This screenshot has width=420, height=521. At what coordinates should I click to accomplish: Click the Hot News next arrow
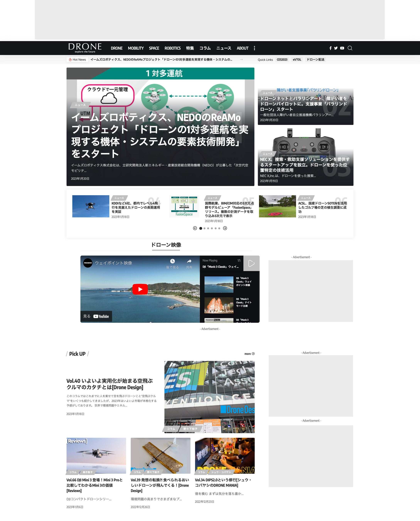click(241, 60)
